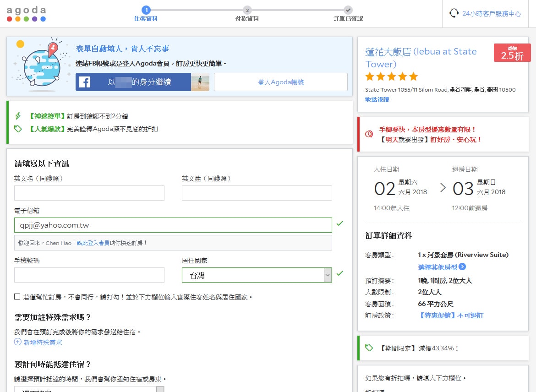This screenshot has width=536, height=392.
Task: Focus the 英文名 first name field
Action: pos(89,193)
